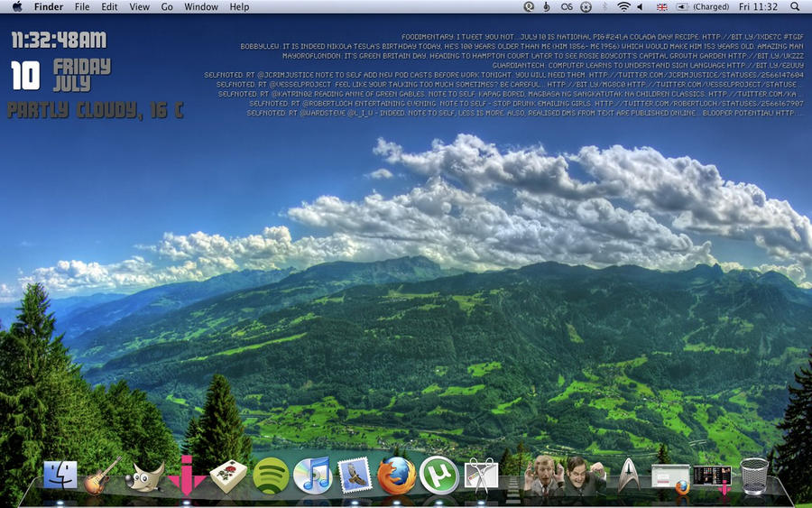Image resolution: width=812 pixels, height=508 pixels.
Task: Launch the Mahjong tile game icon
Action: click(228, 476)
